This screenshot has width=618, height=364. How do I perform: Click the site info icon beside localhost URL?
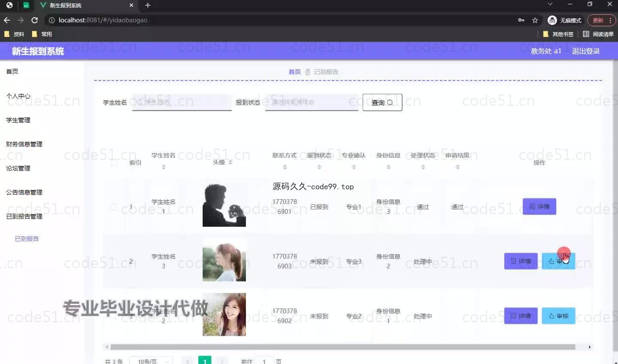click(x=51, y=20)
